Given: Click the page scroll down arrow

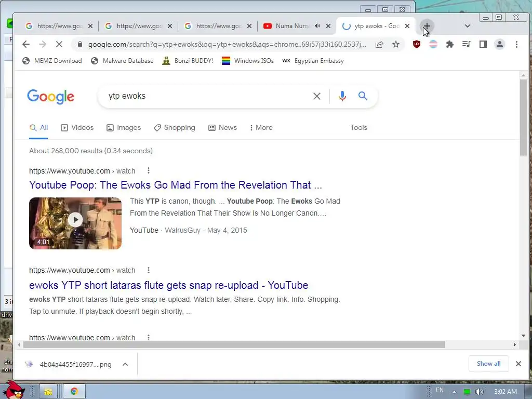Looking at the screenshot, I should click(523, 336).
